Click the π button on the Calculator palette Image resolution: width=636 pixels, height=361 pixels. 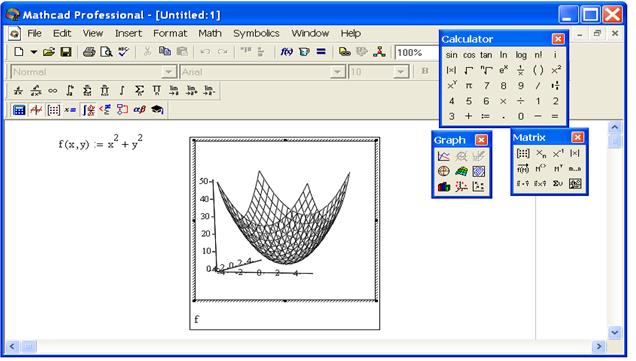pos(468,86)
